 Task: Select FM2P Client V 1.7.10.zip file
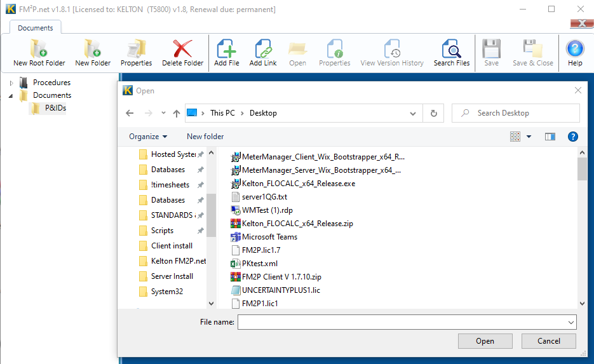click(276, 277)
